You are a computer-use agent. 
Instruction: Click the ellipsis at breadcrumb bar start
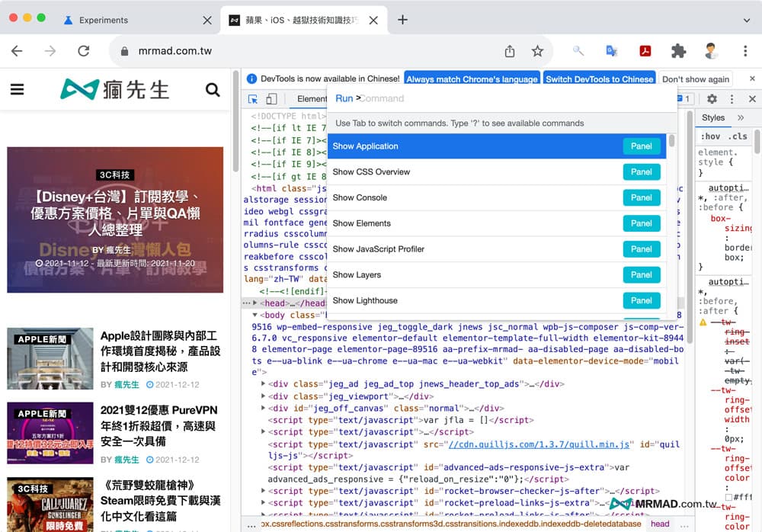[251, 525]
